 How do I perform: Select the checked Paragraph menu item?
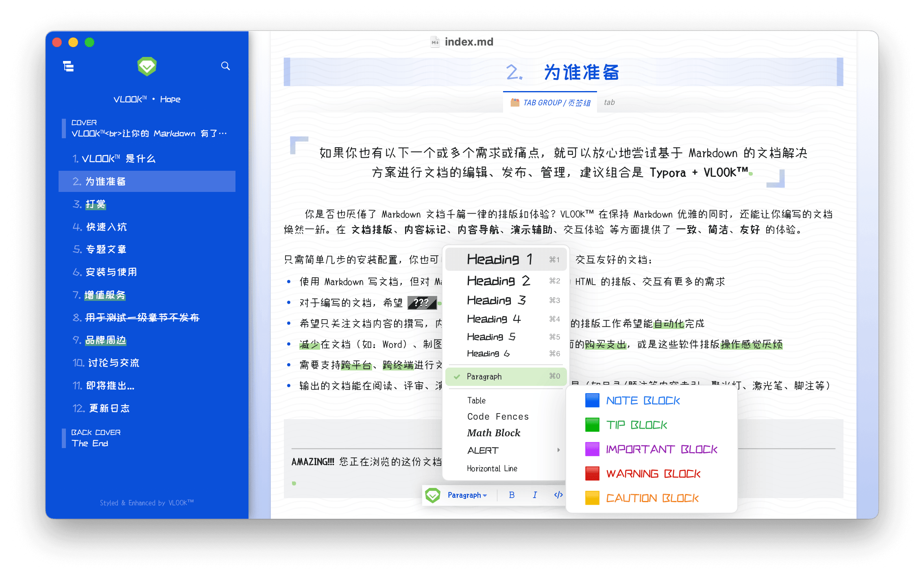point(506,376)
